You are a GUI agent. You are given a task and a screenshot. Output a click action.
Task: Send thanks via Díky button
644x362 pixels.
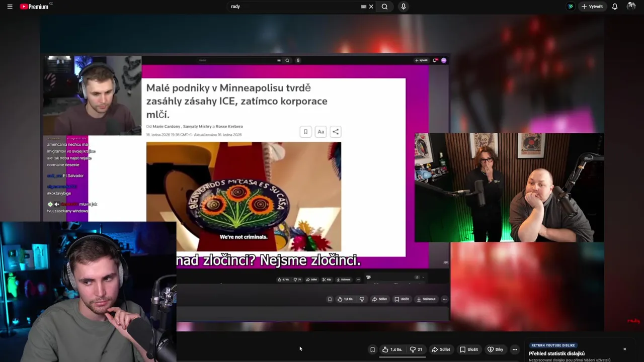coord(496,349)
